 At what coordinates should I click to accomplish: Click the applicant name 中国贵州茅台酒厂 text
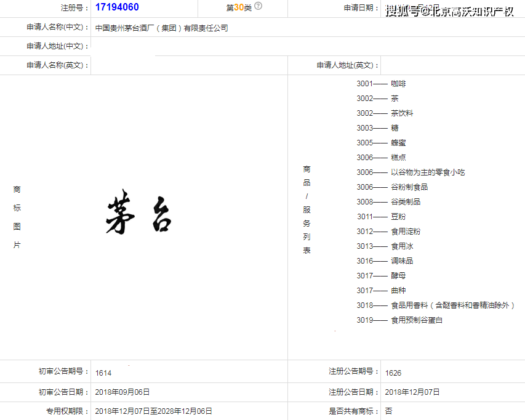[161, 28]
